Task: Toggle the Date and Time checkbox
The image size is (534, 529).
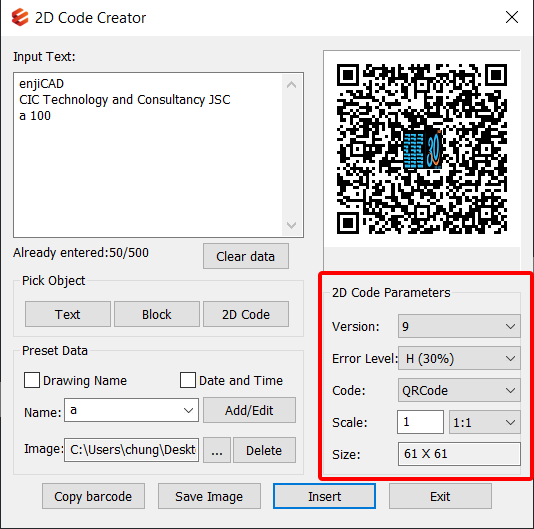Action: (x=188, y=380)
